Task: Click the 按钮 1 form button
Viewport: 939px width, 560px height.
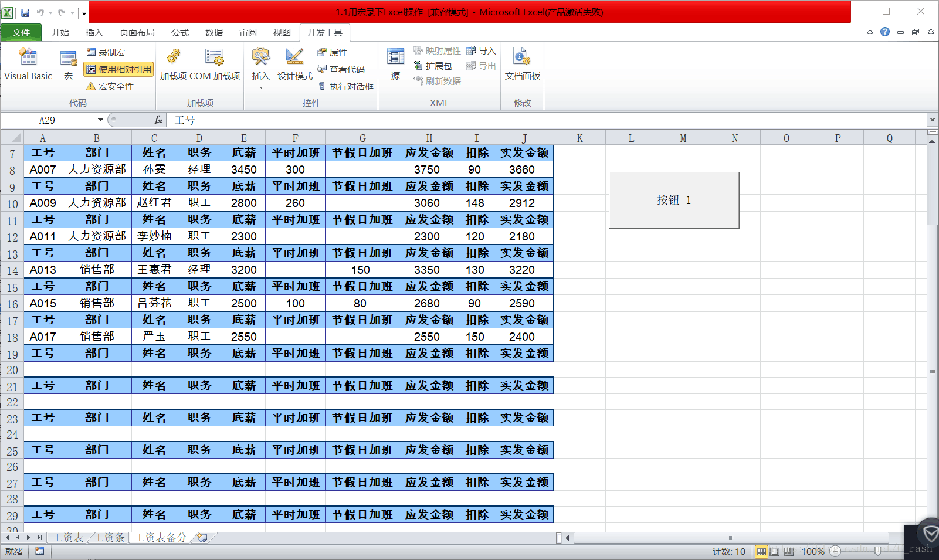Action: point(674,200)
